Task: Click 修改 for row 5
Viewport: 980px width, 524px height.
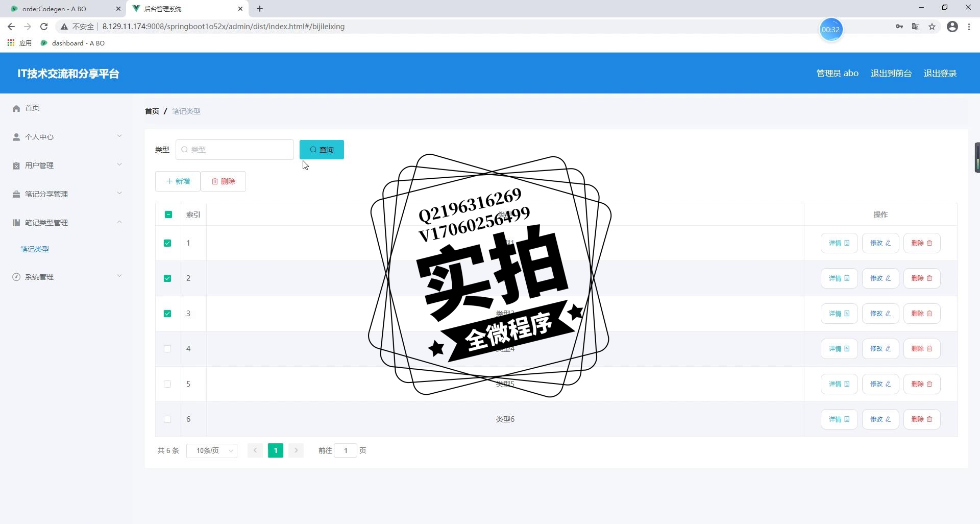Action: point(880,384)
